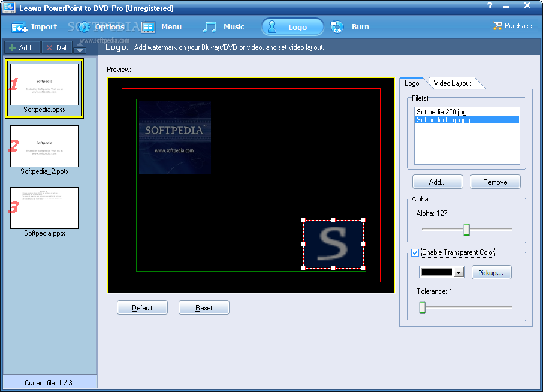Click the app logo in title bar
This screenshot has width=543, height=392.
8,7
